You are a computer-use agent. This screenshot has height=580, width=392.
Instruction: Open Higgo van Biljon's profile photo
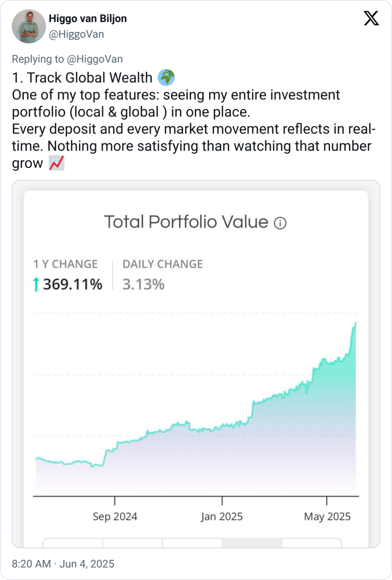pyautogui.click(x=29, y=26)
